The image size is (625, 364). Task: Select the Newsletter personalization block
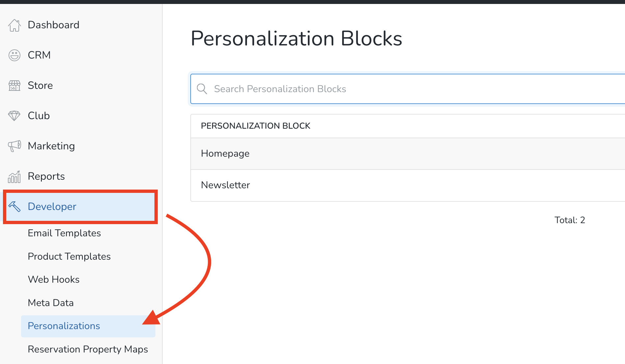point(226,185)
